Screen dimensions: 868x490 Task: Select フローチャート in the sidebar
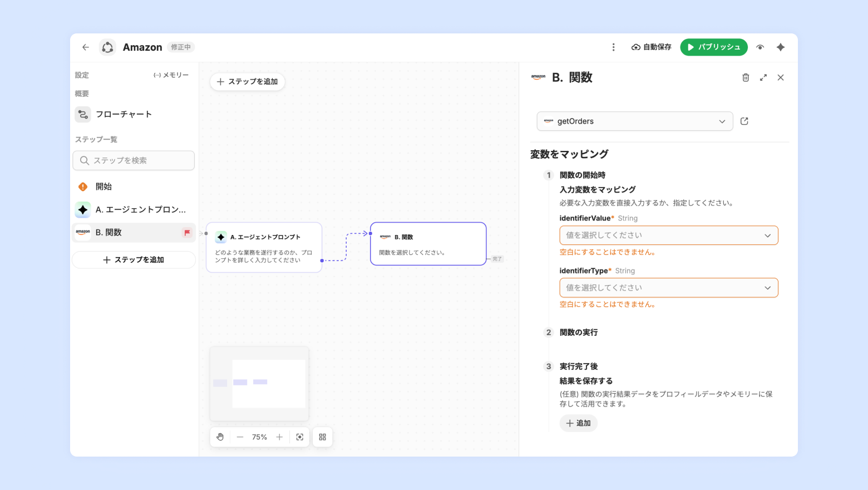point(134,114)
